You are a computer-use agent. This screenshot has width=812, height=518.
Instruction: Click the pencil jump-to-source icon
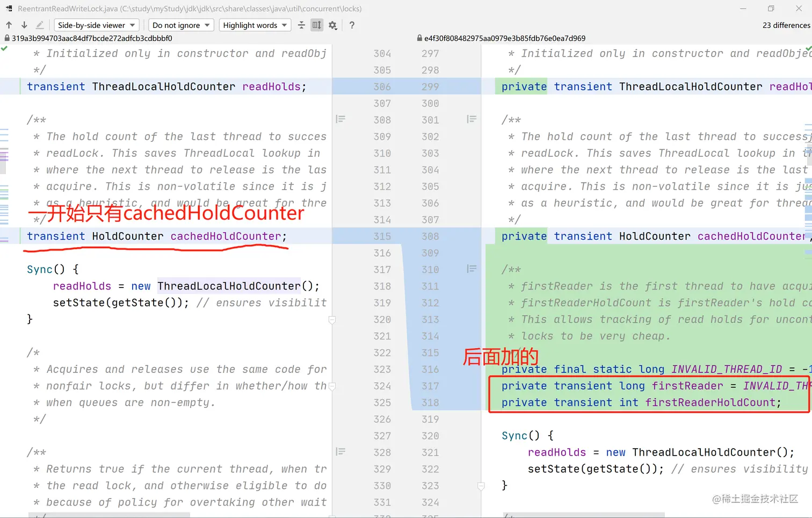point(40,25)
